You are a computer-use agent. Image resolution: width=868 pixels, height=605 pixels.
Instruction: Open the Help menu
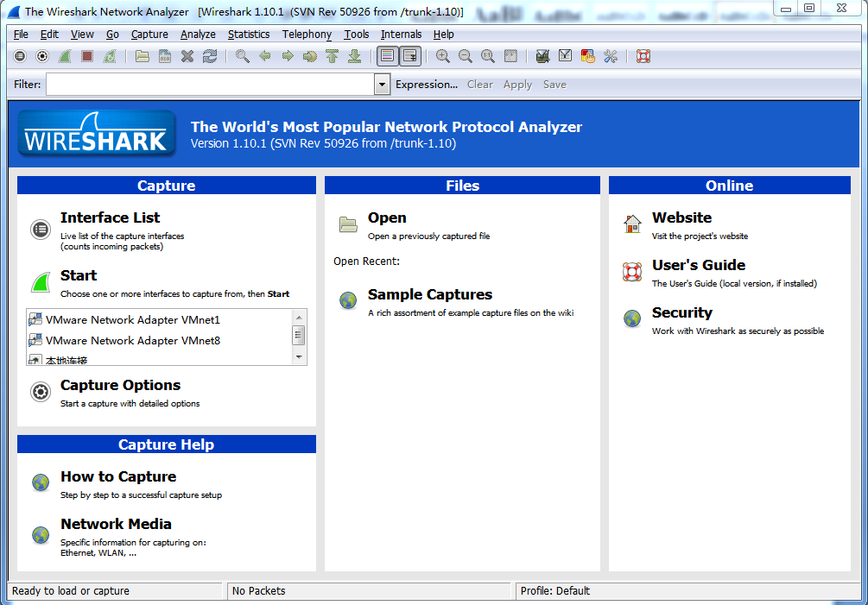(x=443, y=35)
